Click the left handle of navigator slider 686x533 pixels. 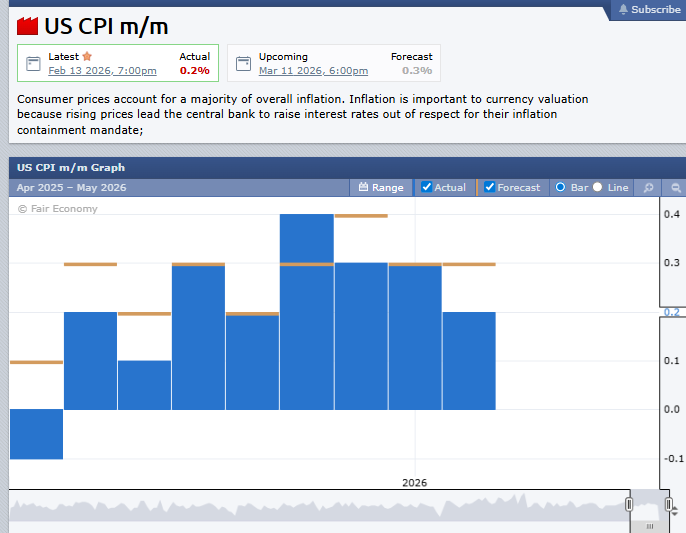point(629,504)
